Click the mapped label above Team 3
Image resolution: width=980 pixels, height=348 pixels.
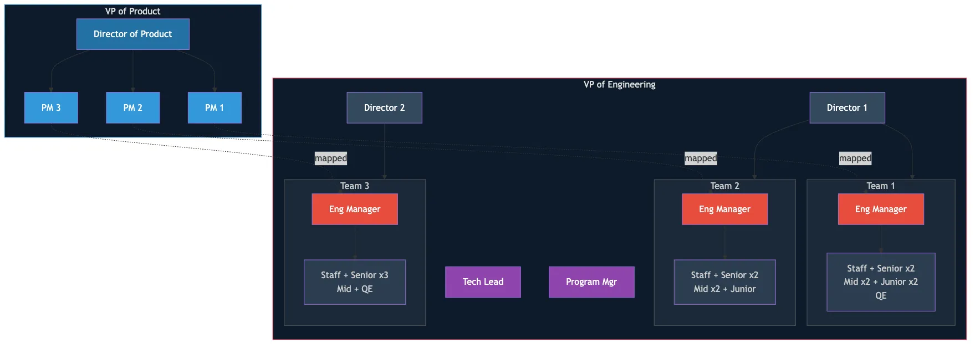(x=331, y=158)
